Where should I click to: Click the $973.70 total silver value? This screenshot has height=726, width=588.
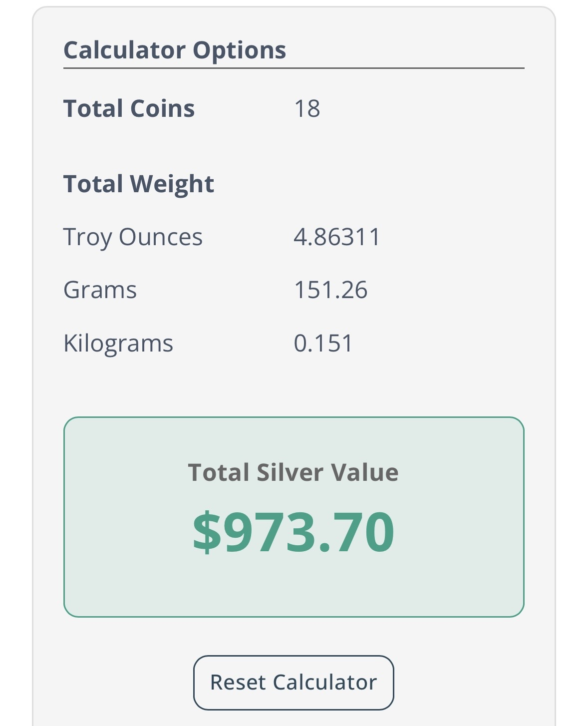(294, 532)
